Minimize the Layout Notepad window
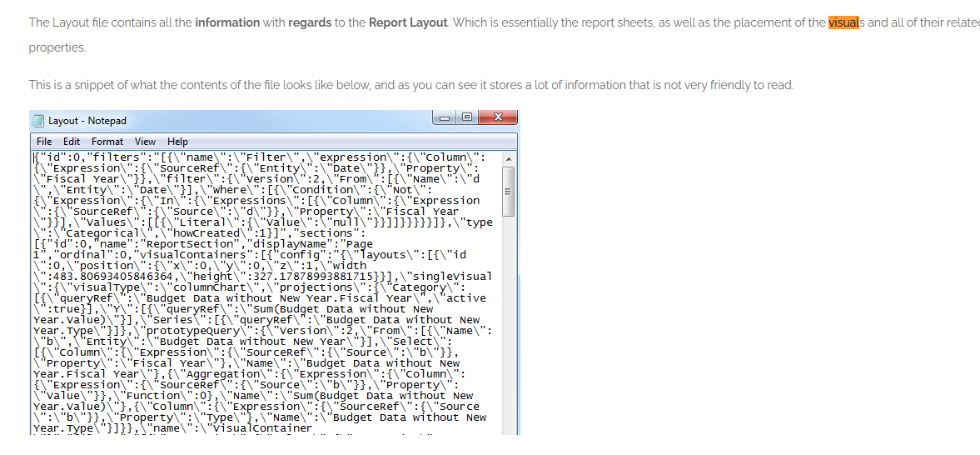 (445, 117)
